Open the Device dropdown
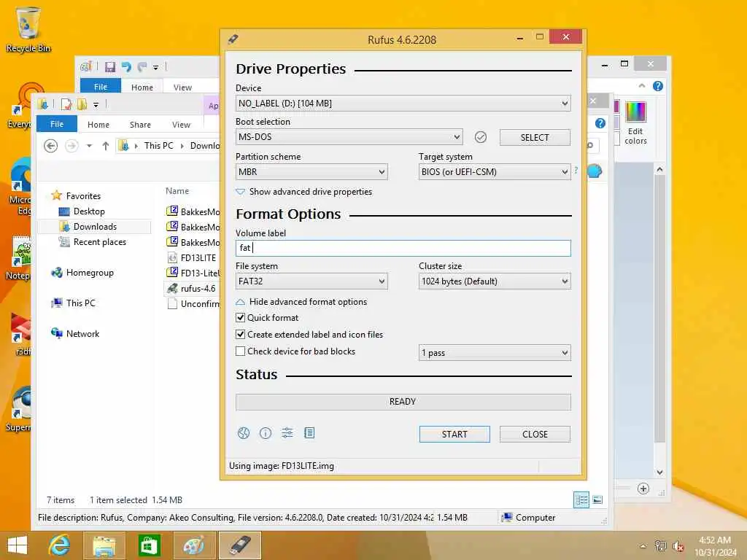This screenshot has height=560, width=747. coord(403,104)
